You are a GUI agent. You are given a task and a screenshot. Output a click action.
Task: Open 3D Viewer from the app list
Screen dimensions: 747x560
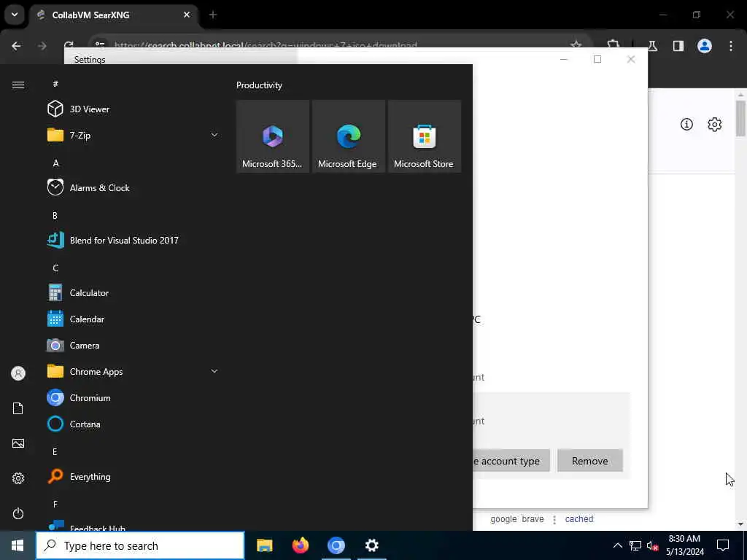pyautogui.click(x=134, y=109)
